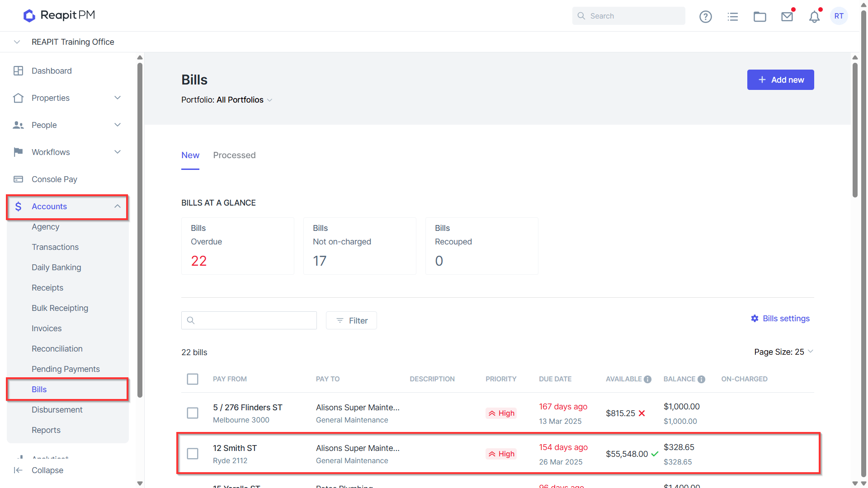
Task: Check the 5 / 276 Flinders ST bill checkbox
Action: pyautogui.click(x=193, y=413)
